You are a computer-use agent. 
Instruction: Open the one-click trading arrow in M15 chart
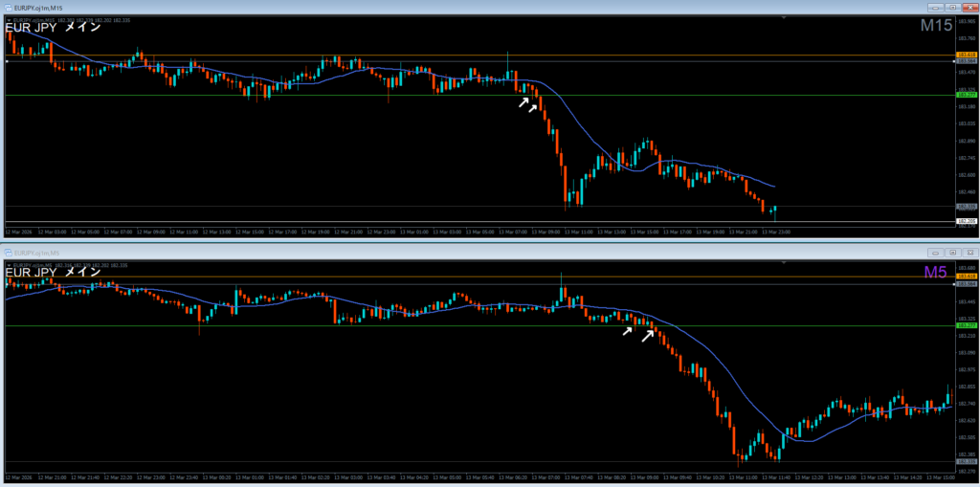tap(8, 20)
